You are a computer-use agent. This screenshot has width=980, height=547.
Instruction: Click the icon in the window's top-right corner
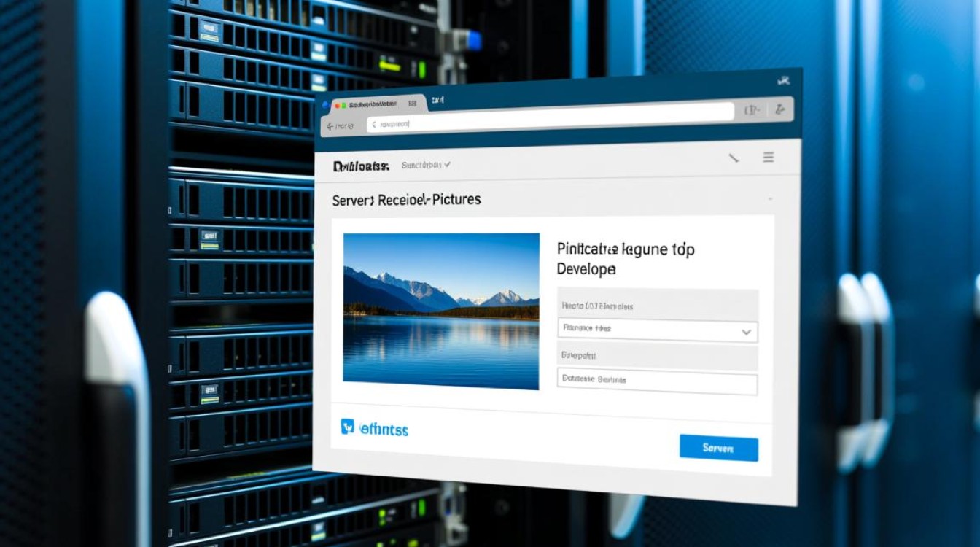pyautogui.click(x=784, y=82)
